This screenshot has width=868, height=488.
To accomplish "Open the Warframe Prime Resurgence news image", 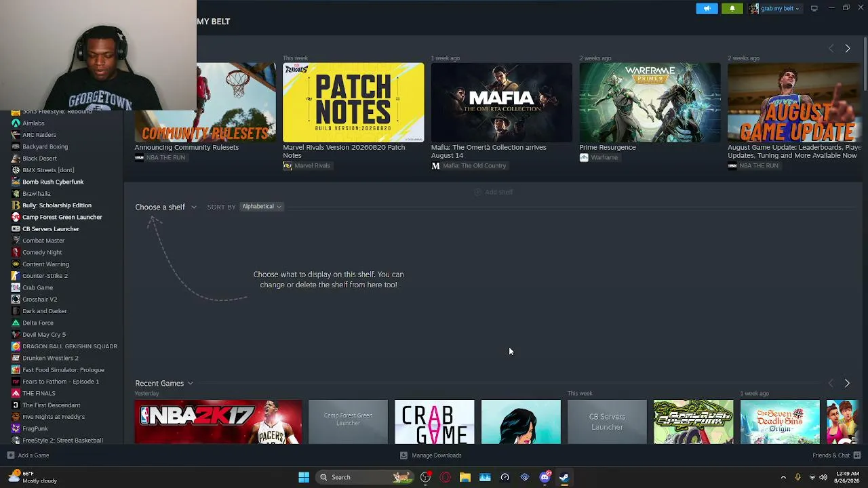I will [x=650, y=102].
